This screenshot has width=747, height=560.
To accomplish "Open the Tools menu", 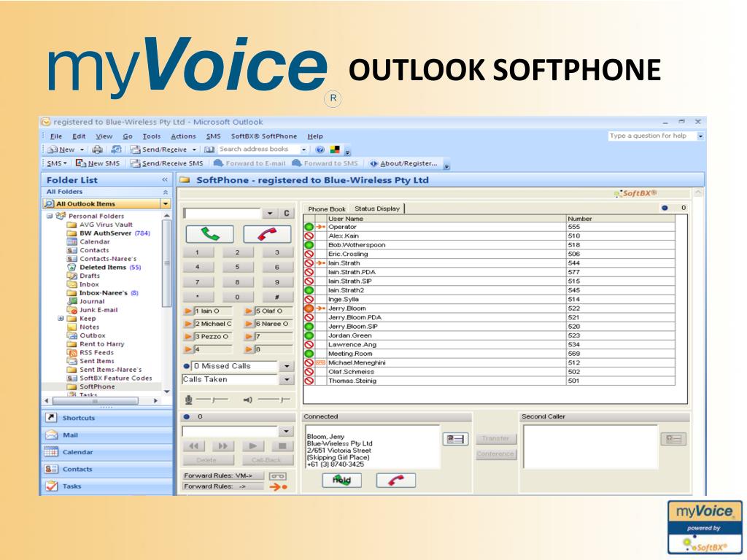I will tap(152, 136).
